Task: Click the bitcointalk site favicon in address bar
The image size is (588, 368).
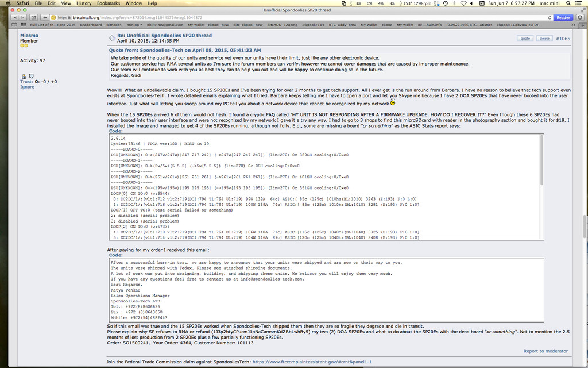Action: point(53,18)
